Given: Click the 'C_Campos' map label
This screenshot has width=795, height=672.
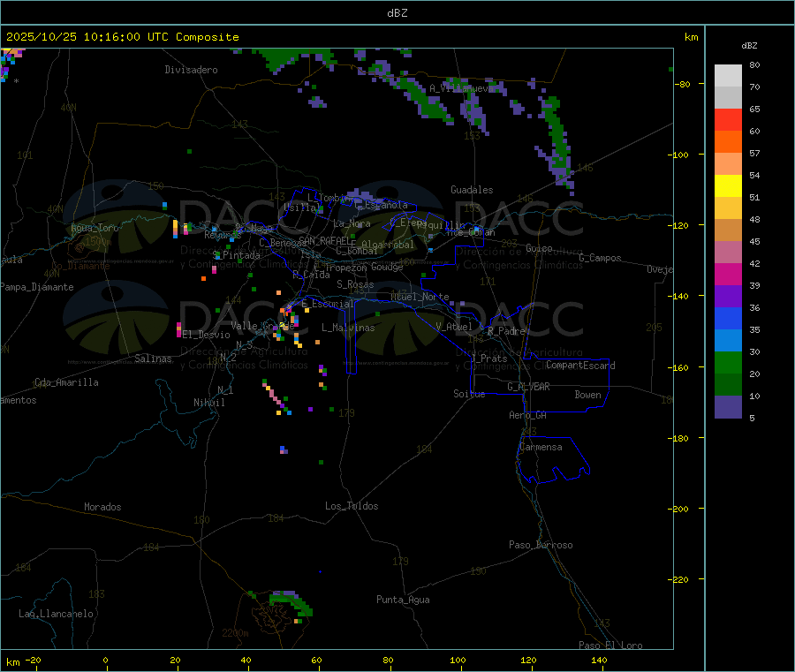Looking at the screenshot, I should 601,258.
